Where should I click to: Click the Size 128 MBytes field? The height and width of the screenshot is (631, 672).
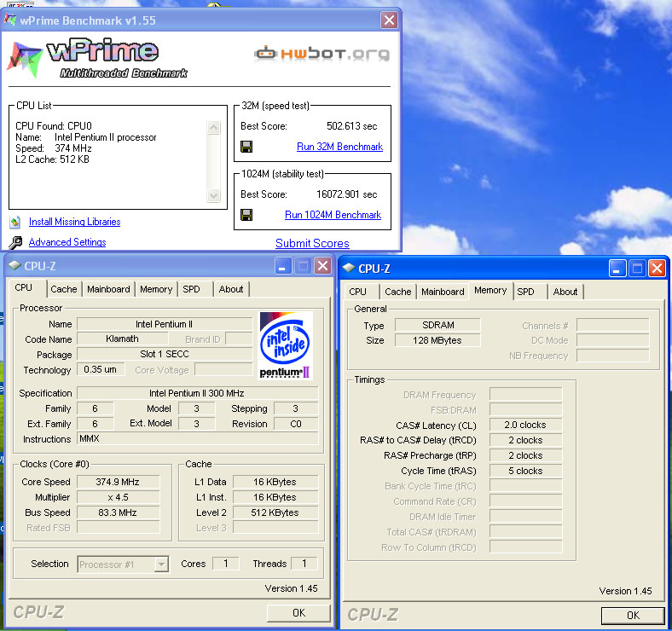tap(437, 340)
